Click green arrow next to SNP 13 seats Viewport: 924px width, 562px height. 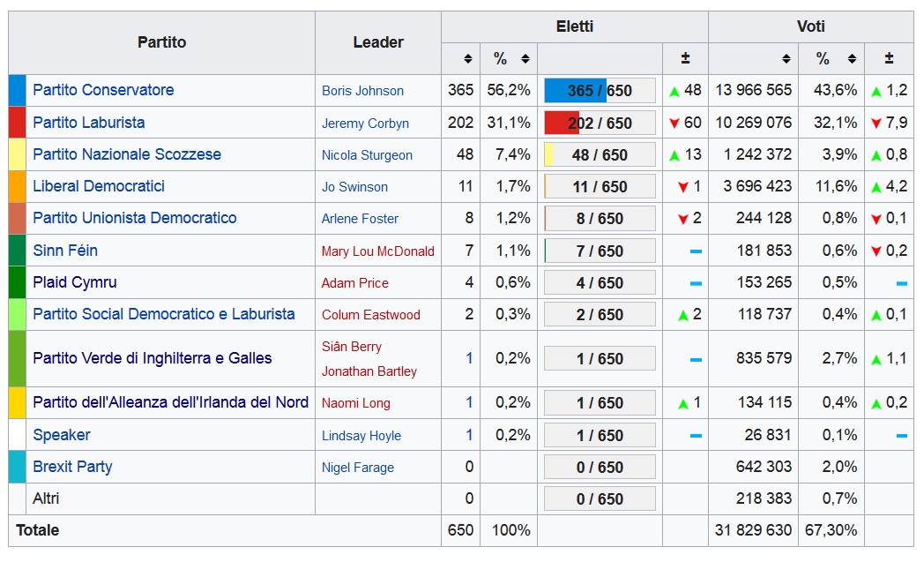pyautogui.click(x=674, y=155)
